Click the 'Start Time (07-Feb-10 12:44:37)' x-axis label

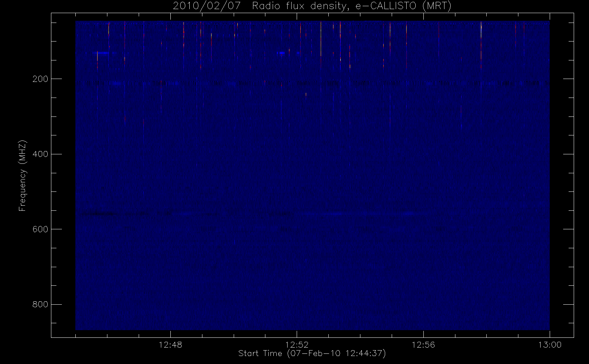pyautogui.click(x=312, y=353)
